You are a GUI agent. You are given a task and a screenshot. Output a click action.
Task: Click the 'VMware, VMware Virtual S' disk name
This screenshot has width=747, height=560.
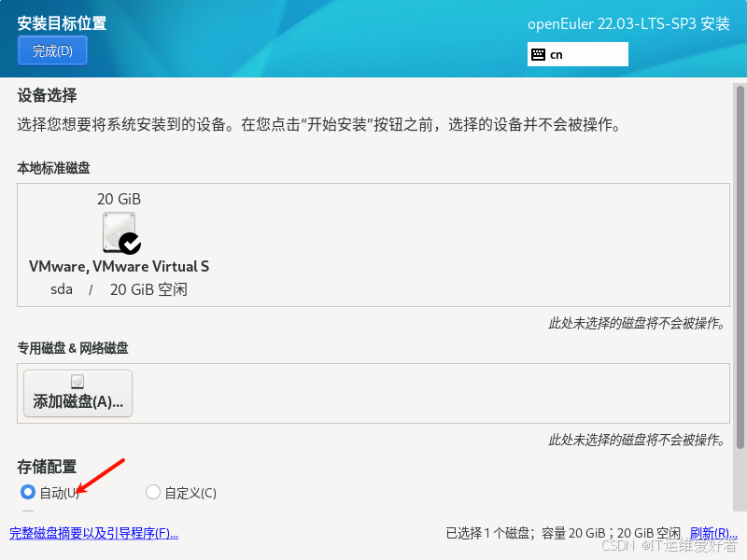point(120,266)
